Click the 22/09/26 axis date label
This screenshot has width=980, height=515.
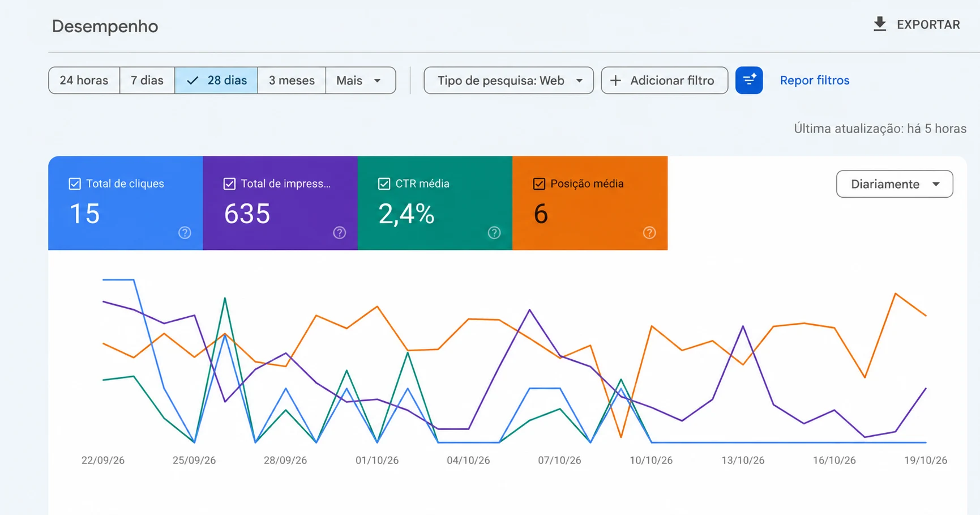click(103, 460)
